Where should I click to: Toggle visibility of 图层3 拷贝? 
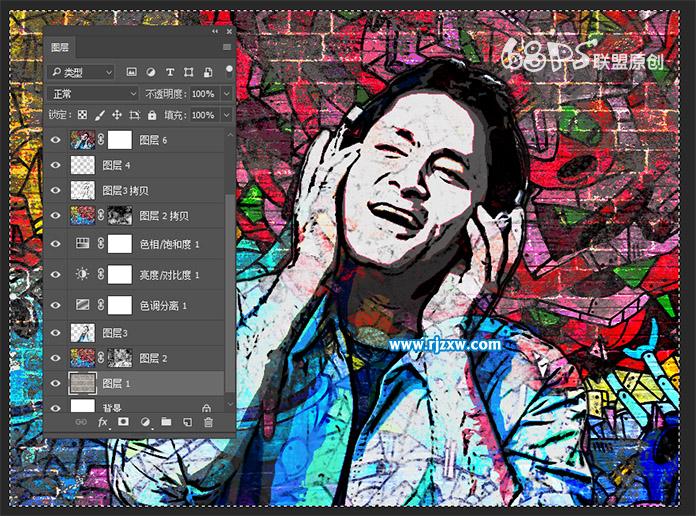tap(55, 190)
